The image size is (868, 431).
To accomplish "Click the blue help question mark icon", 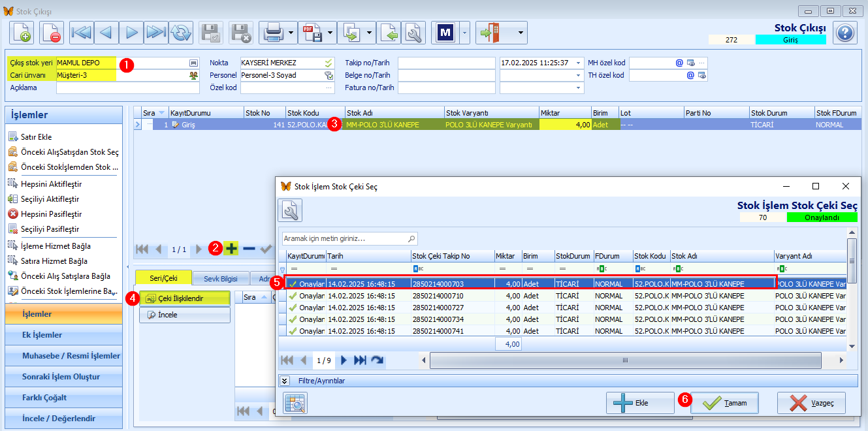I will pyautogui.click(x=844, y=32).
